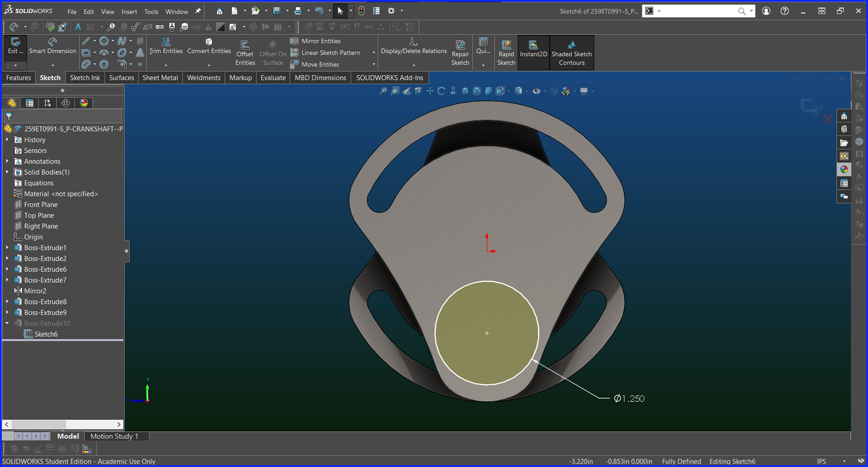Click Convert Entities tool
The height and width of the screenshot is (467, 868).
pyautogui.click(x=209, y=46)
